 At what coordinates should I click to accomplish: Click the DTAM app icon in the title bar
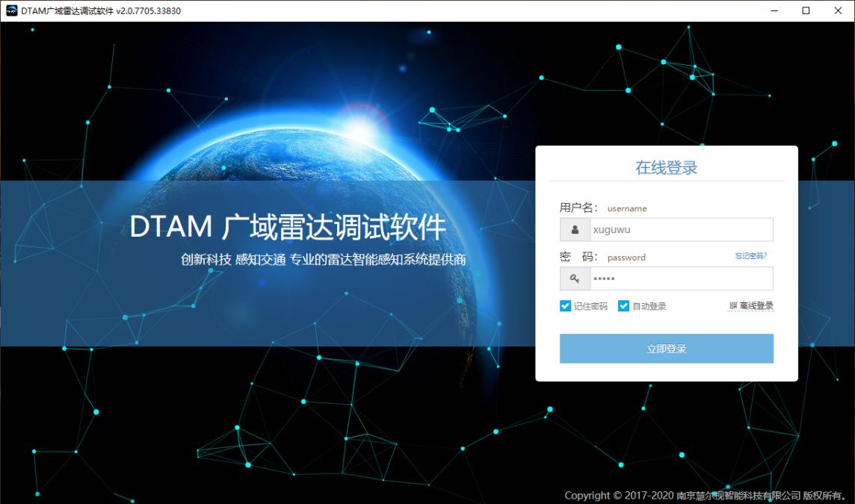[10, 10]
